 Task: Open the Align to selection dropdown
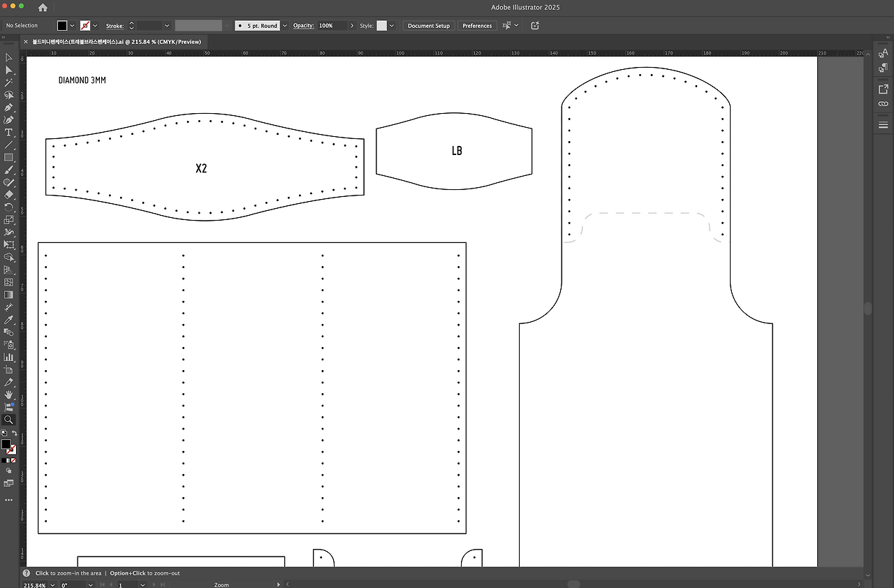point(516,26)
